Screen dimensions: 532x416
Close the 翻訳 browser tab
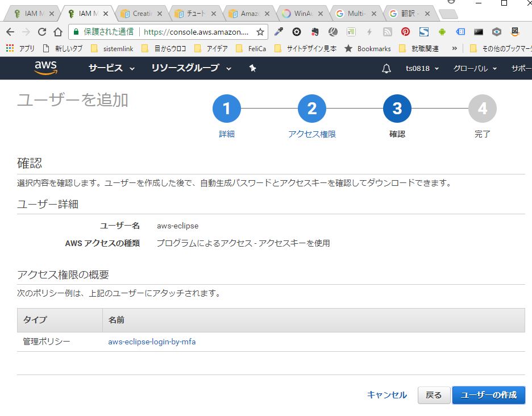pyautogui.click(x=427, y=14)
